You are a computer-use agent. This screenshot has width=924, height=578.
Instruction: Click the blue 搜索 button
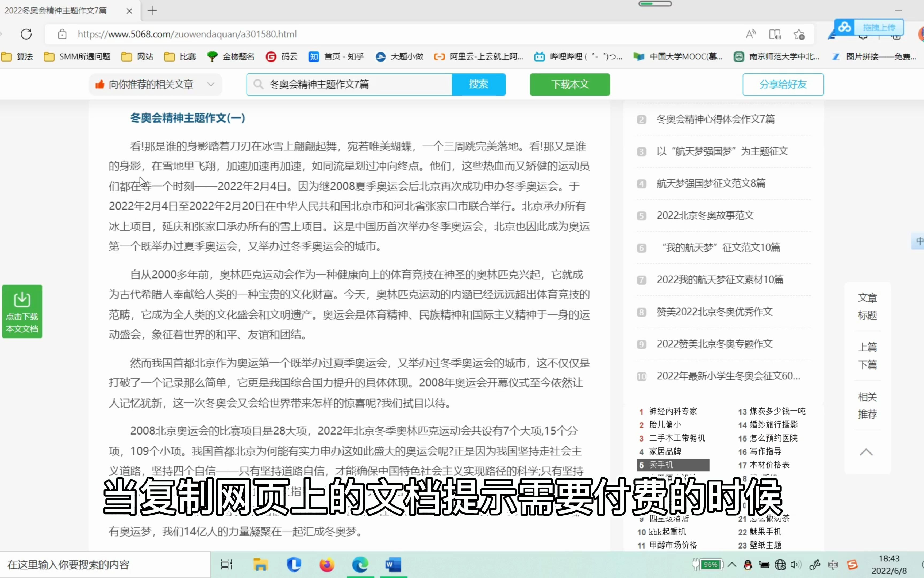478,84
